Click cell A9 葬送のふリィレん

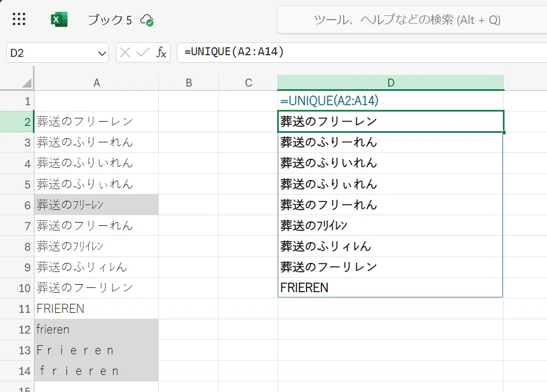(97, 267)
